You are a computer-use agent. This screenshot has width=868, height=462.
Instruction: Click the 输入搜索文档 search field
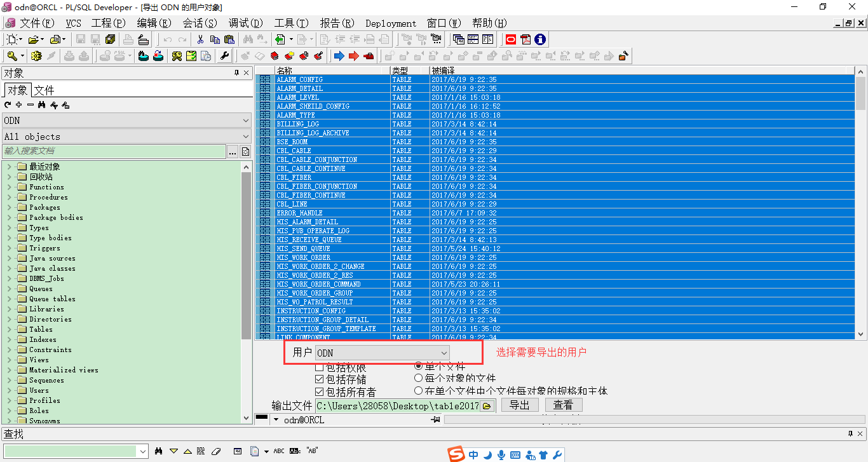[x=114, y=151]
